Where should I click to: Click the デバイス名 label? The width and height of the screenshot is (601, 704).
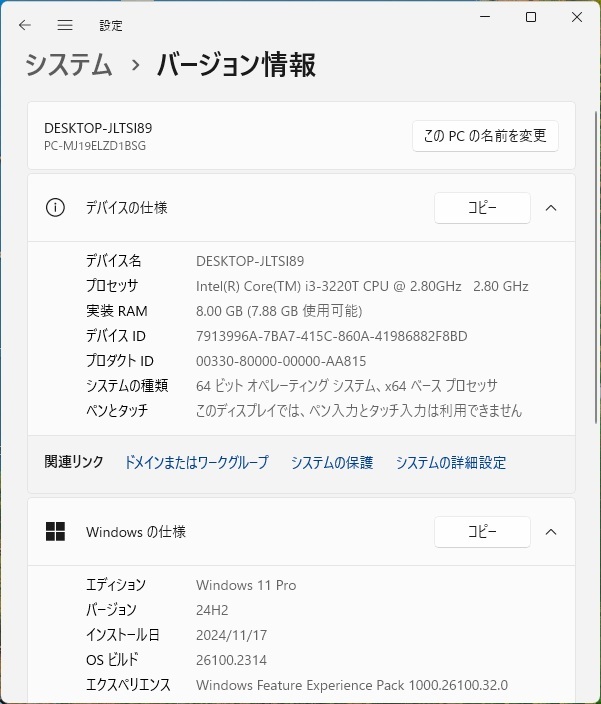coord(114,261)
